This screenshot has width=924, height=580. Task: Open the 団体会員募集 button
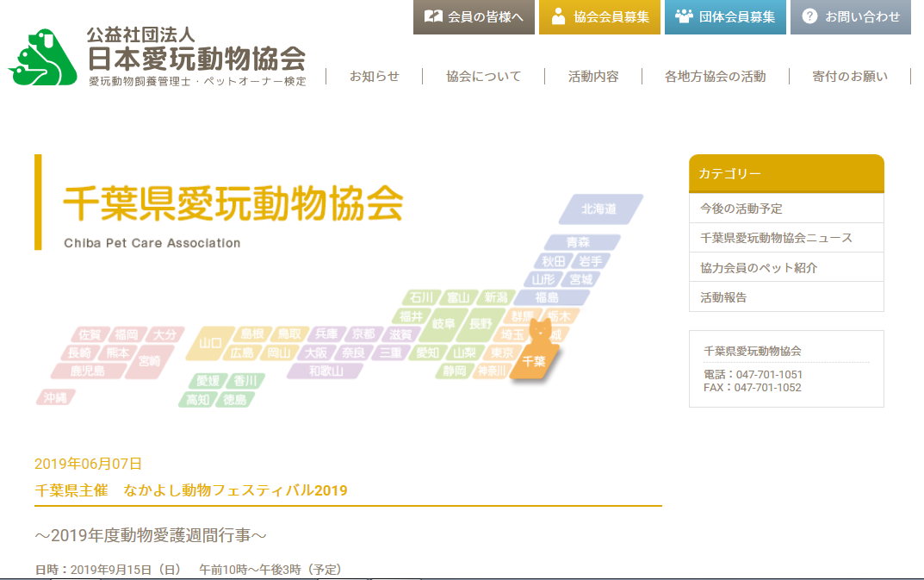click(x=725, y=17)
